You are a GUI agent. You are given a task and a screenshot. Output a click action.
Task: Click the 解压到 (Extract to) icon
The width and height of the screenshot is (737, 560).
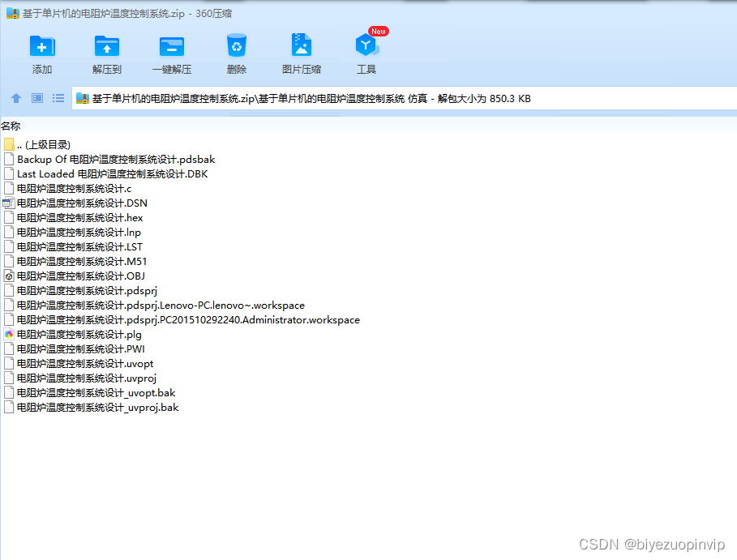107,46
